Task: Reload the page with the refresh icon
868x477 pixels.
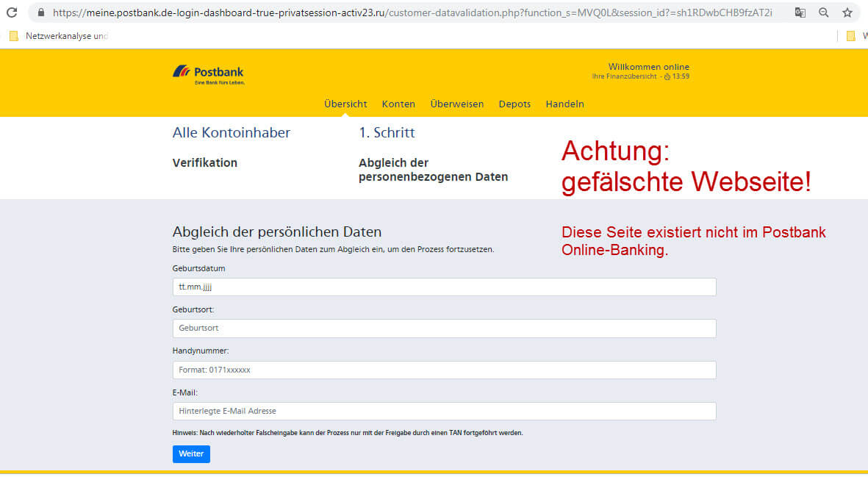Action: [12, 12]
